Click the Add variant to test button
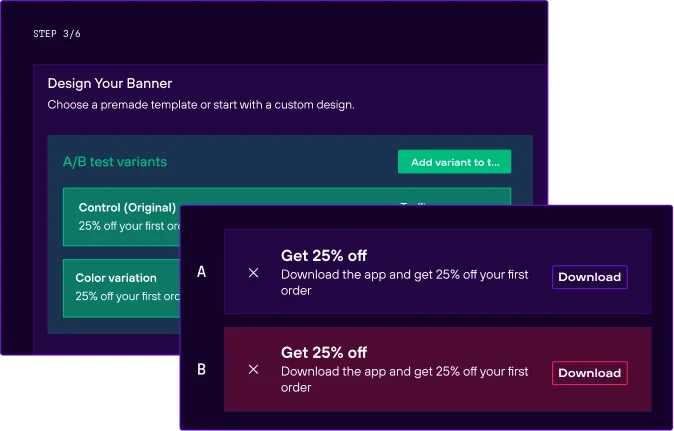 click(454, 162)
